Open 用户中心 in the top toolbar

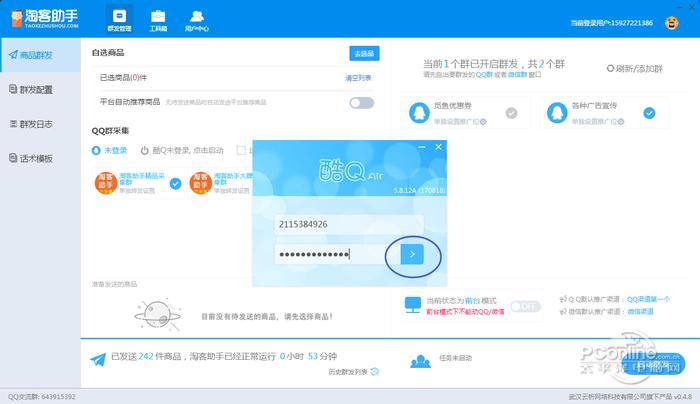click(197, 21)
